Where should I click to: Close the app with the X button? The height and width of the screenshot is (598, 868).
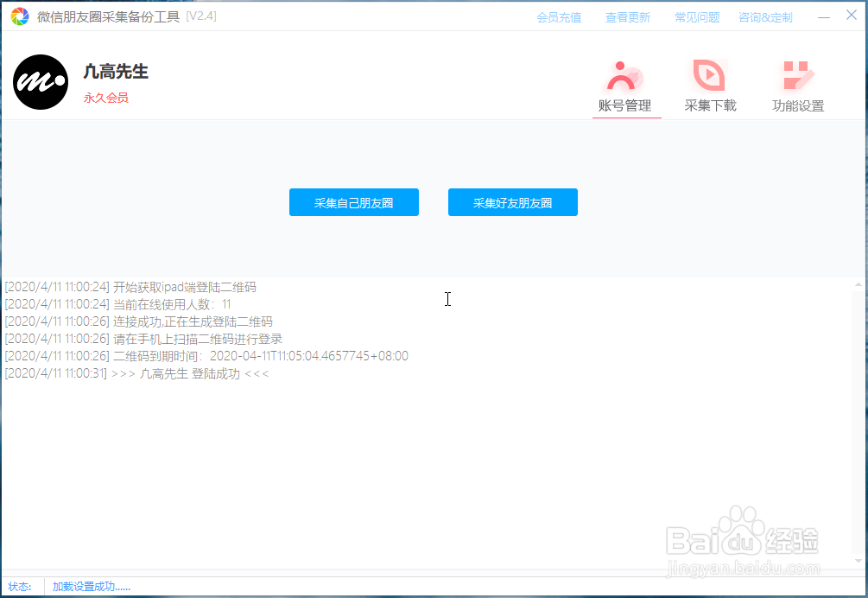[x=852, y=15]
